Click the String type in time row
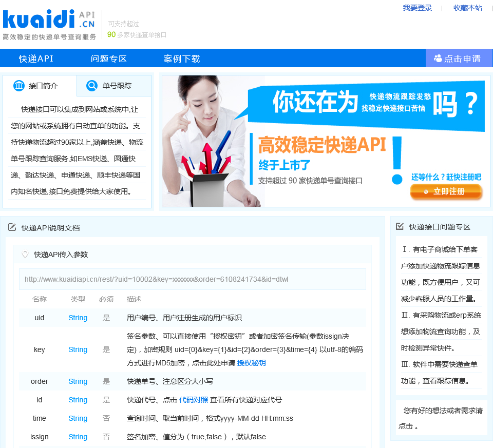The image size is (493, 448). tap(78, 418)
